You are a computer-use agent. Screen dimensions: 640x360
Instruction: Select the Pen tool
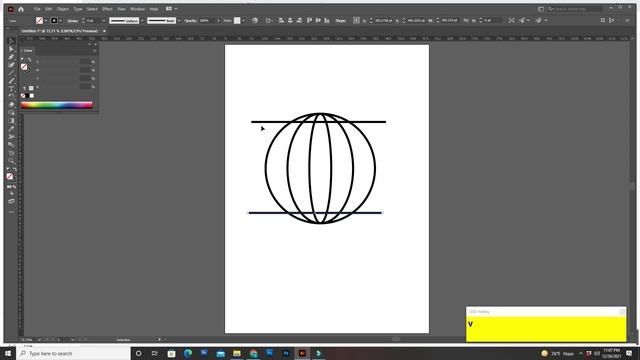point(11,57)
